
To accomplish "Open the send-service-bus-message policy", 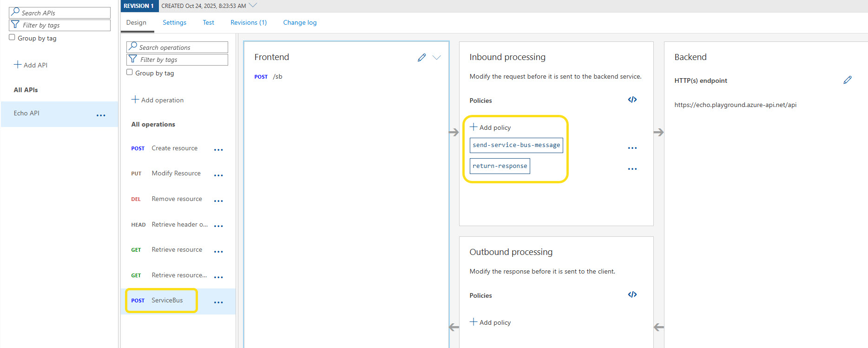I will point(516,145).
